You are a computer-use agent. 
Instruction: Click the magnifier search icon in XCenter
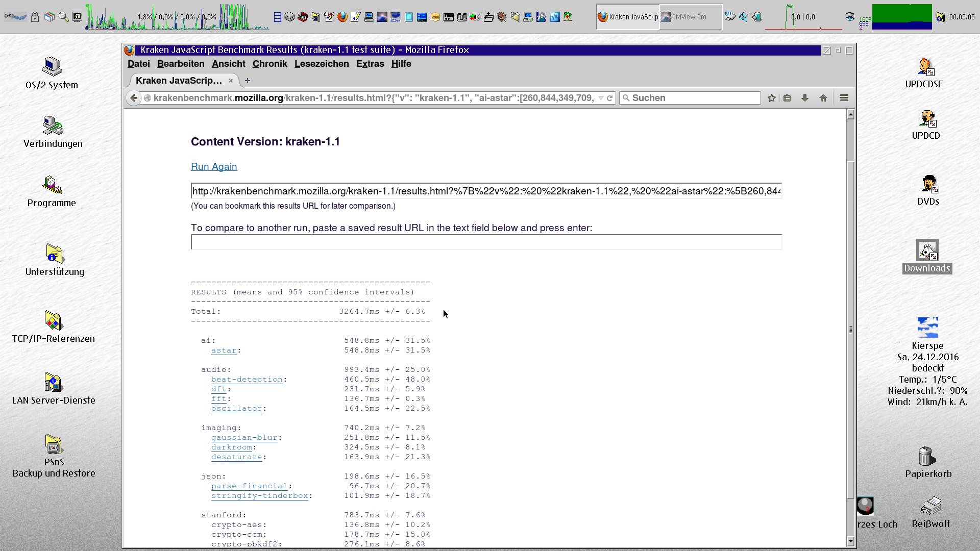click(63, 17)
